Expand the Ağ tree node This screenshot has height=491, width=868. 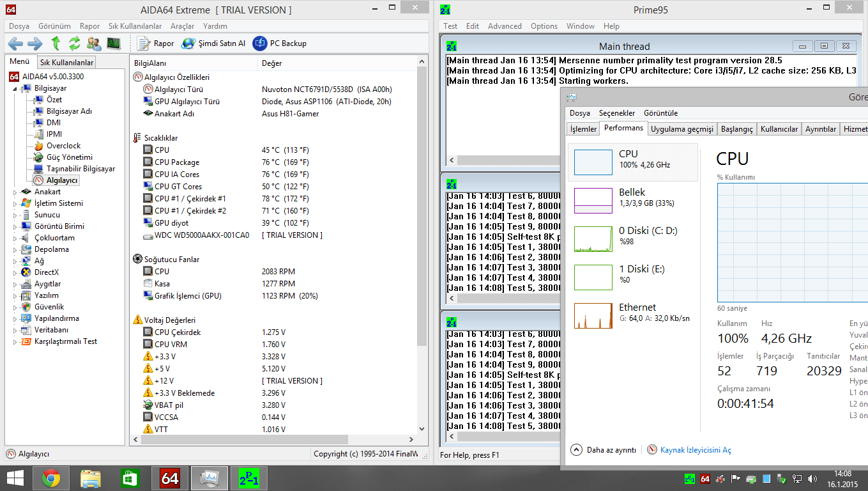coord(16,261)
